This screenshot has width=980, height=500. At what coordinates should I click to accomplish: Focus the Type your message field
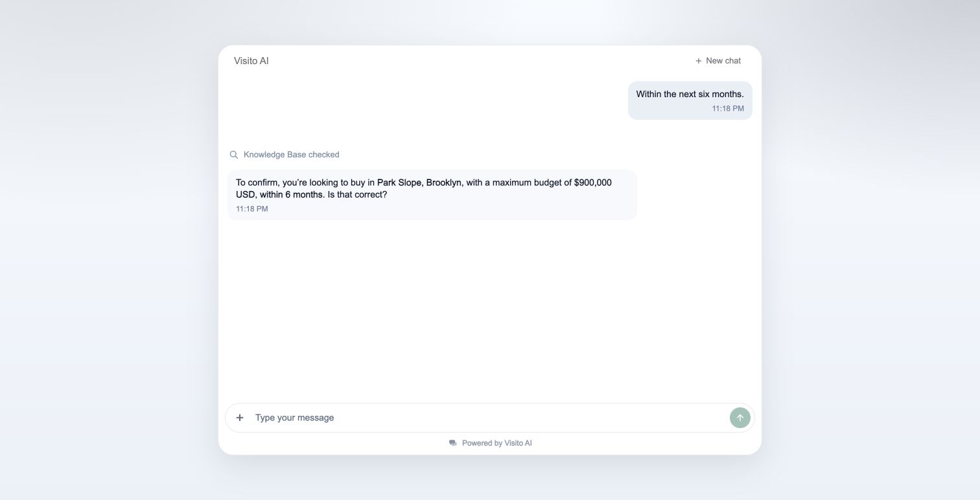(x=489, y=418)
